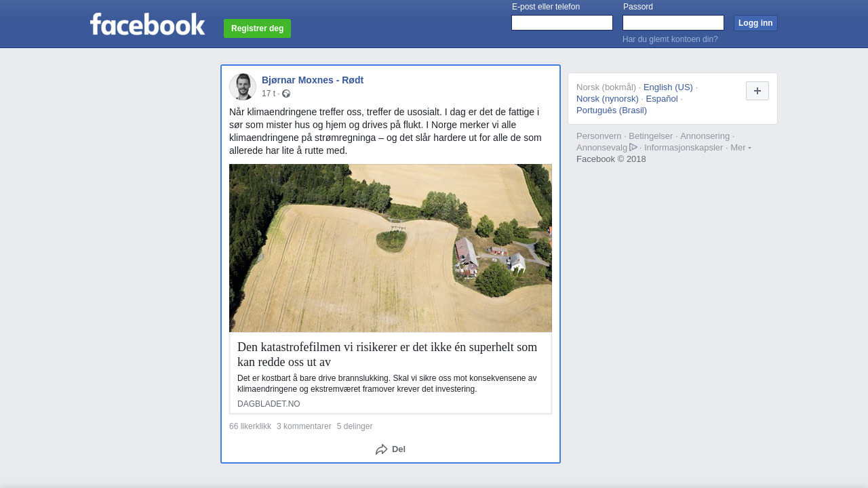868x488 pixels.
Task: Click the public globe privacy icon
Action: [x=286, y=94]
